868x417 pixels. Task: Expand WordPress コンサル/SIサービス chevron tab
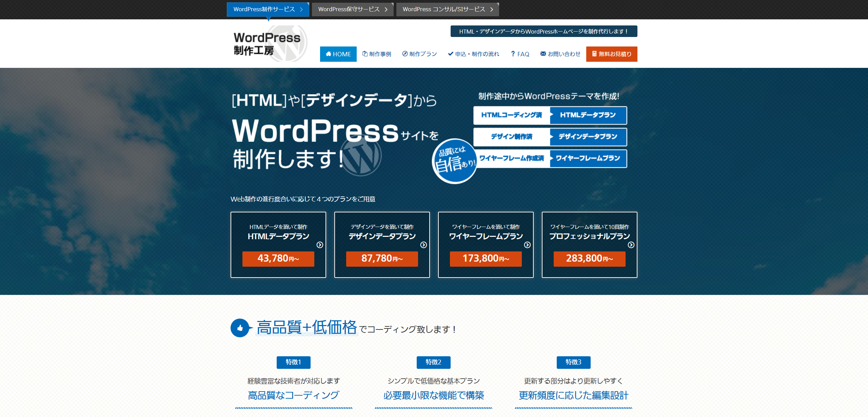click(x=447, y=10)
